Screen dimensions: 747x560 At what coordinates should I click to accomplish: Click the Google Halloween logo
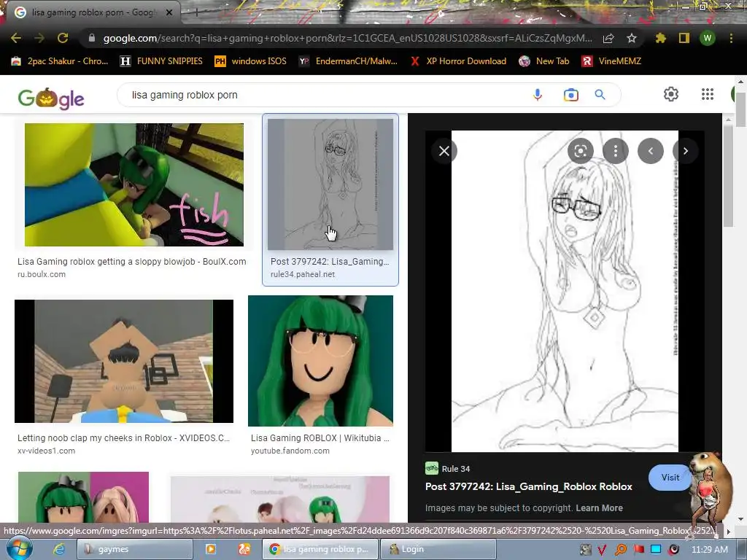pos(51,98)
